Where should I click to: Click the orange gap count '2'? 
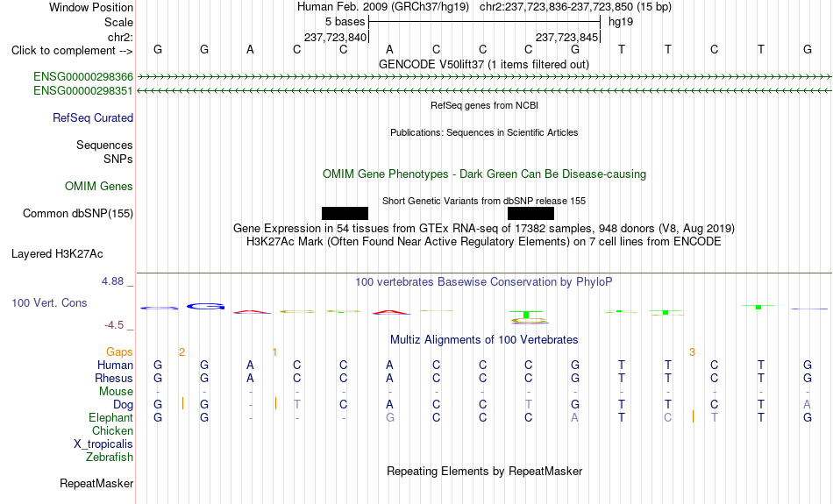[x=182, y=352]
